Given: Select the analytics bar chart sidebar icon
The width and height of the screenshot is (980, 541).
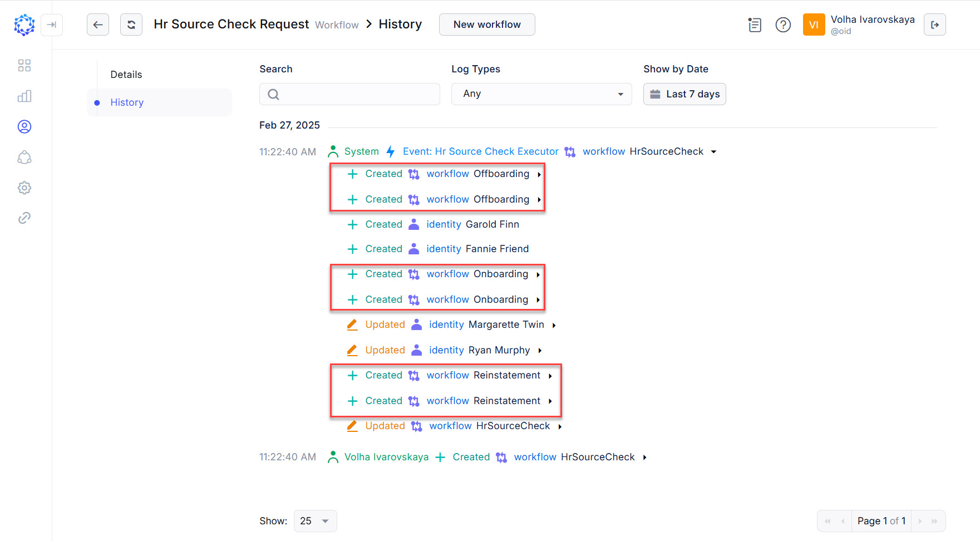Looking at the screenshot, I should coord(24,96).
